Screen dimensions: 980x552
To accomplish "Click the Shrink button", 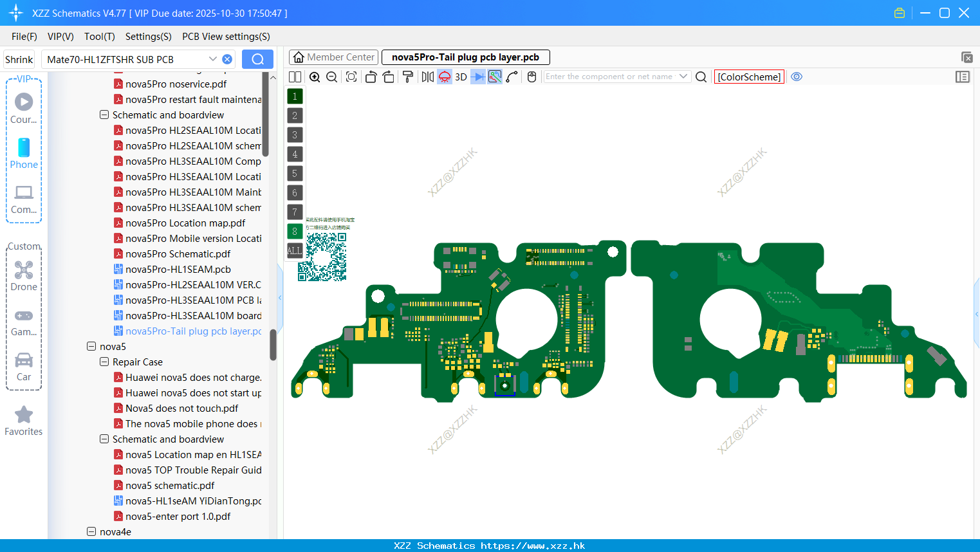I will point(19,59).
